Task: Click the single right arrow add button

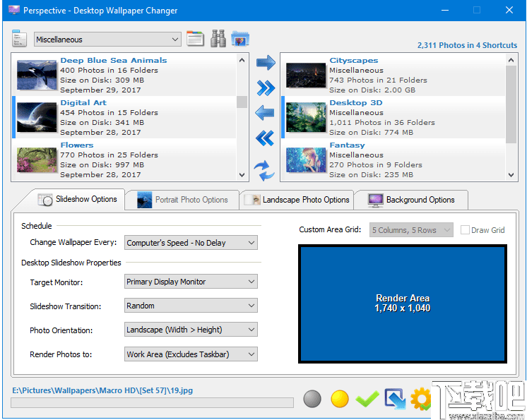Action: pos(265,64)
